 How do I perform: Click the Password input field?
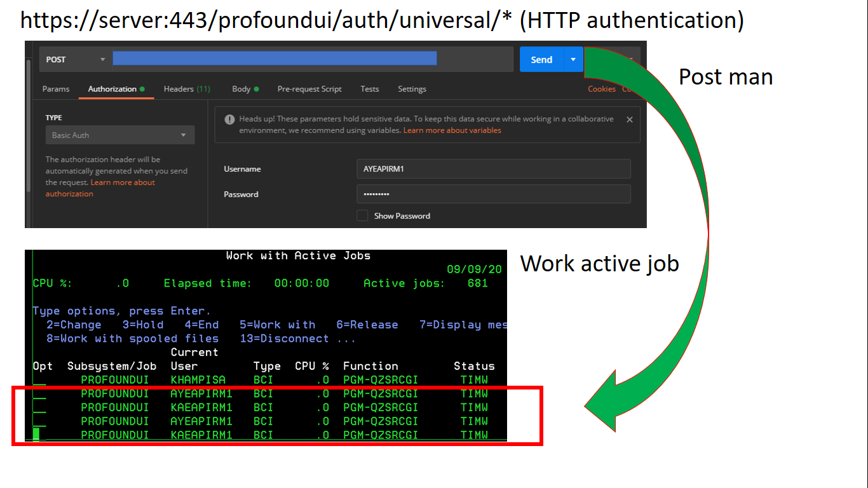494,194
